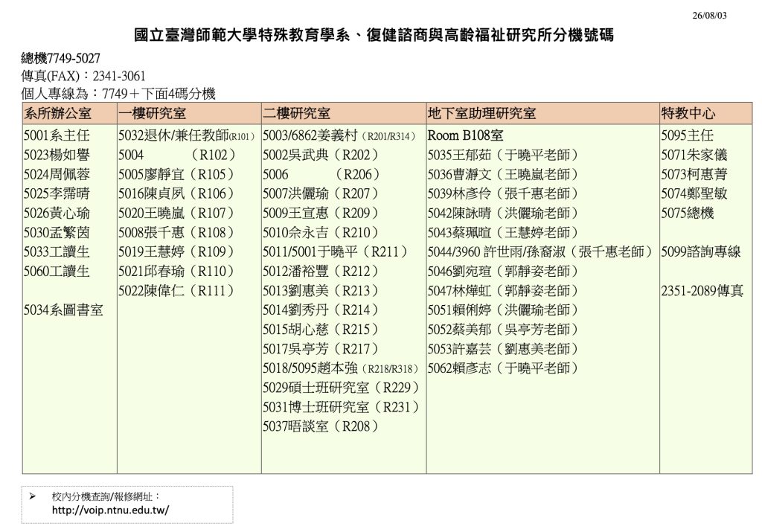Click the 5004 (R102) entry
The image size is (762, 532).
(177, 155)
